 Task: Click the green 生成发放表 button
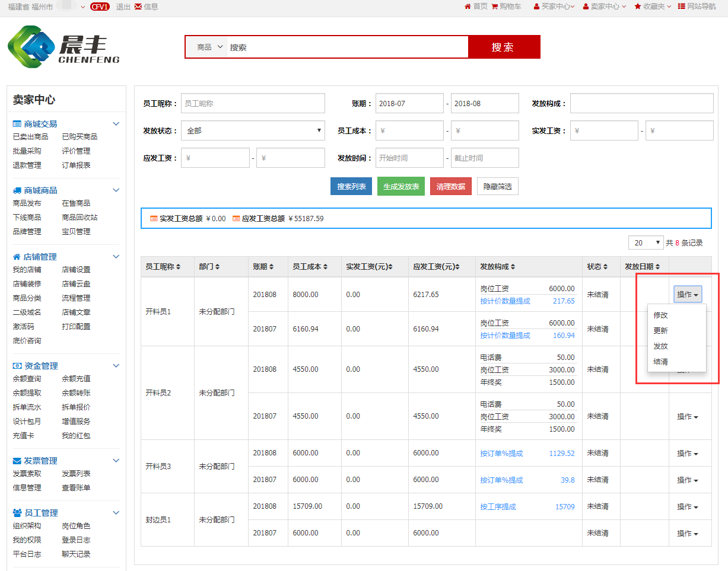(400, 186)
